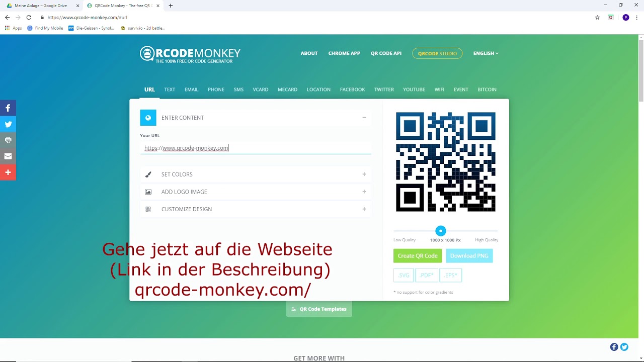
Task: Open QR Code Templates button
Action: pyautogui.click(x=319, y=309)
